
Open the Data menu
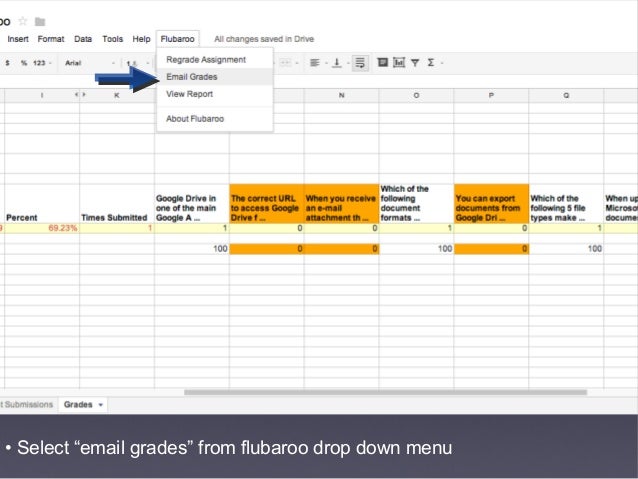point(83,39)
